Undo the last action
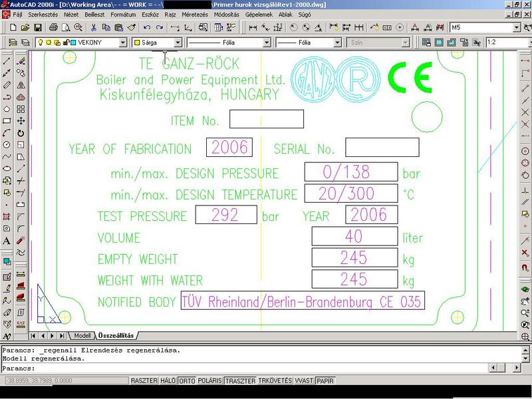 tap(147, 27)
